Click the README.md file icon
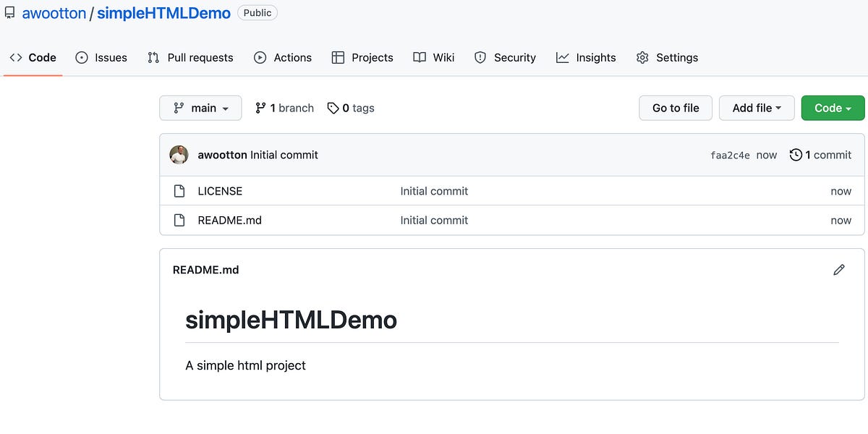 pyautogui.click(x=179, y=220)
